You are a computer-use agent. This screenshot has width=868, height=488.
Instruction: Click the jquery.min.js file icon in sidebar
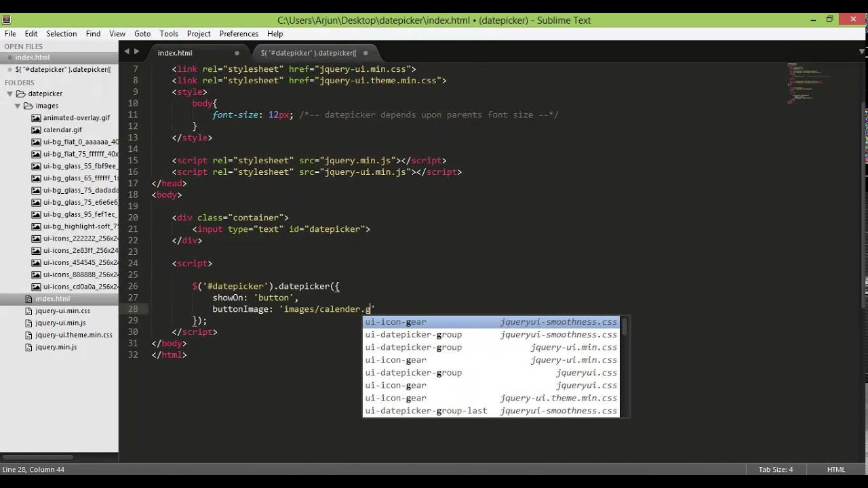coord(28,347)
